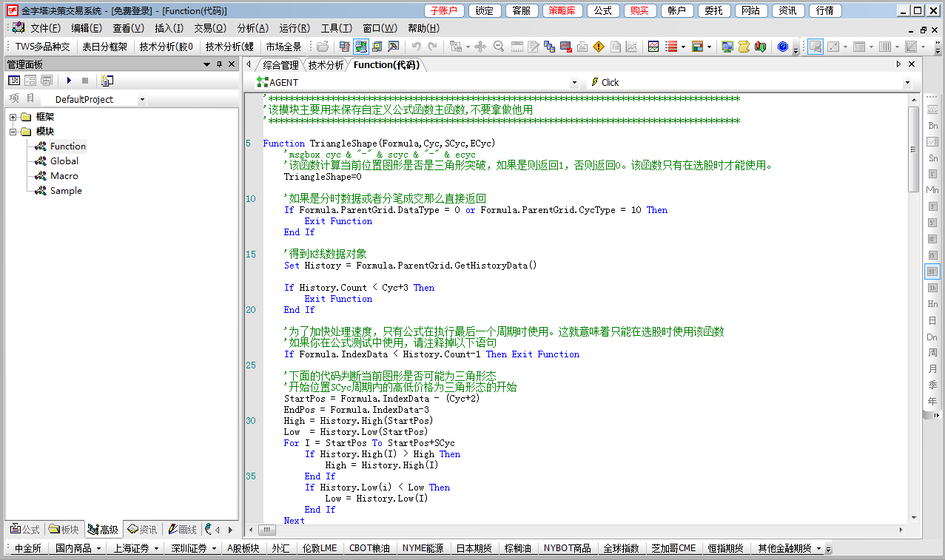Toggle the 30-minute period button

coord(932,271)
